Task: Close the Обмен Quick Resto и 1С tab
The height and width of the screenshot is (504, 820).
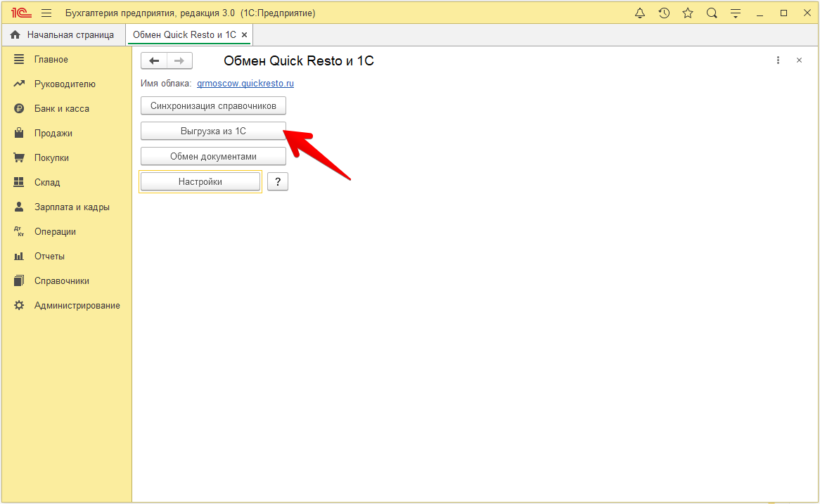Action: [x=244, y=35]
